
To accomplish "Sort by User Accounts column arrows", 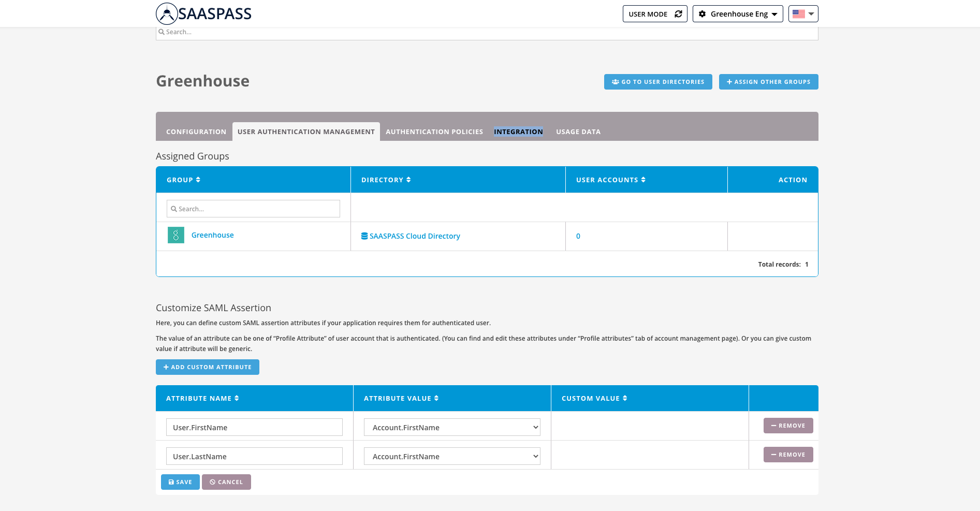I will (643, 180).
